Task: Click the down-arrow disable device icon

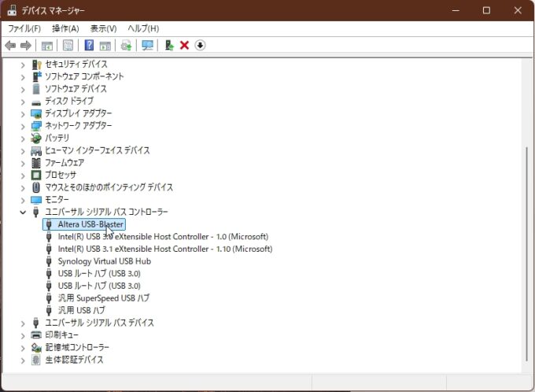Action: tap(201, 45)
